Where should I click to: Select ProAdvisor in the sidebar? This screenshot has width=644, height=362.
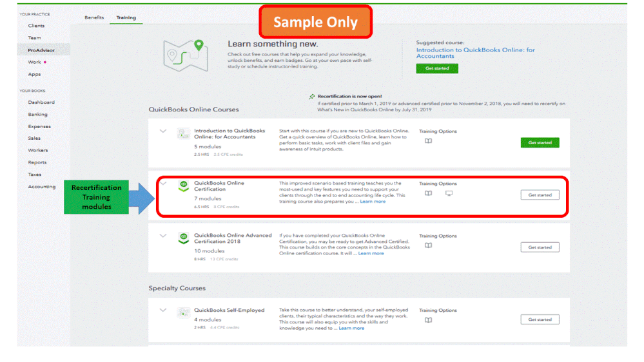(x=41, y=50)
